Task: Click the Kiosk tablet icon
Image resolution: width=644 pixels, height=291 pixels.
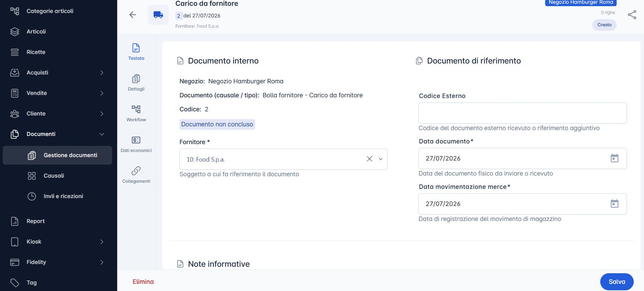Action: [15, 241]
